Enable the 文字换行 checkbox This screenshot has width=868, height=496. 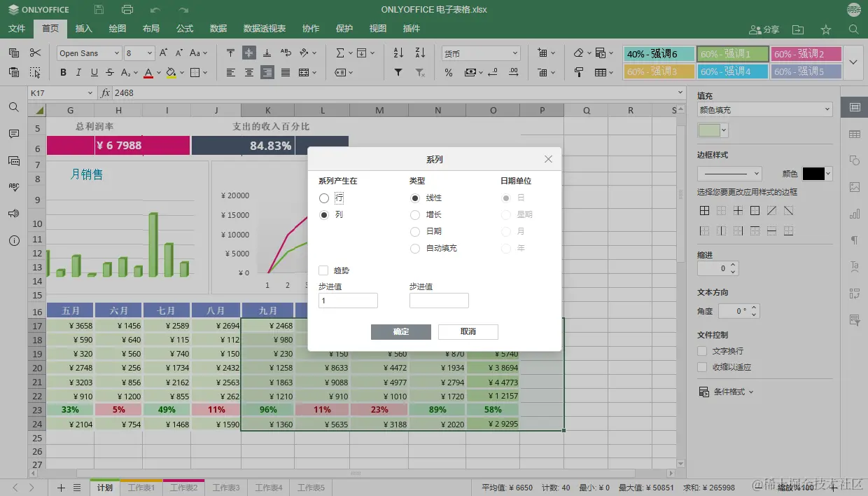pyautogui.click(x=702, y=351)
